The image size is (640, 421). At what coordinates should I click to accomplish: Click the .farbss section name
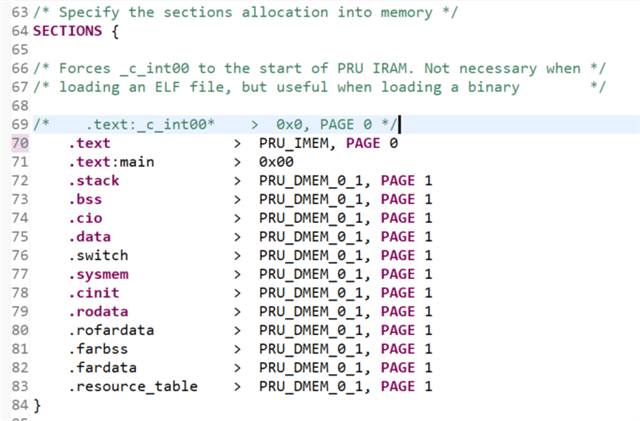[98, 349]
